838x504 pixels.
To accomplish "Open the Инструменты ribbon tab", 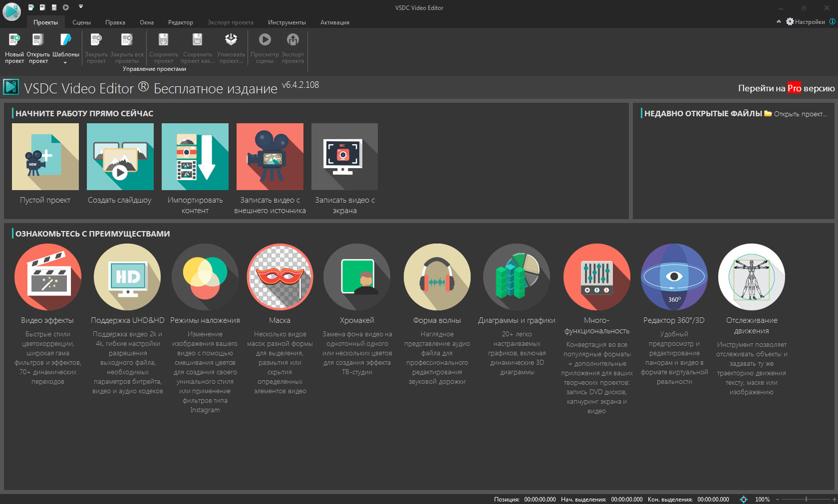I will click(x=287, y=22).
